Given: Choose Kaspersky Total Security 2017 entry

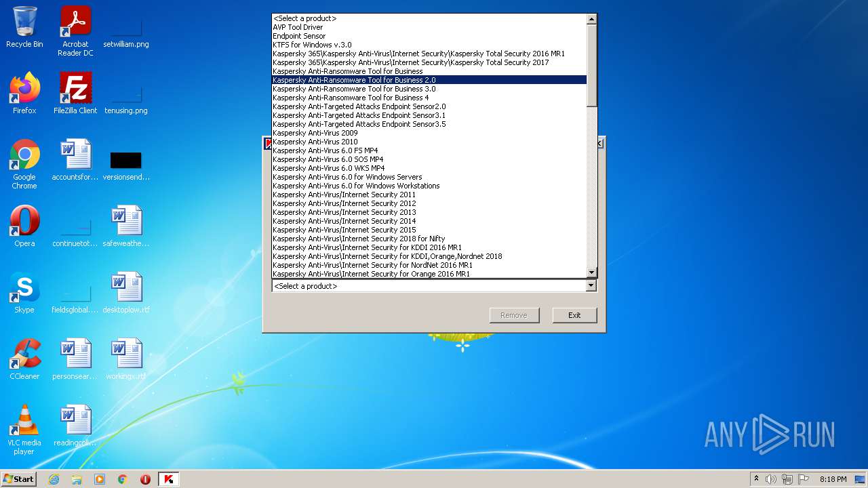Looking at the screenshot, I should click(429, 62).
